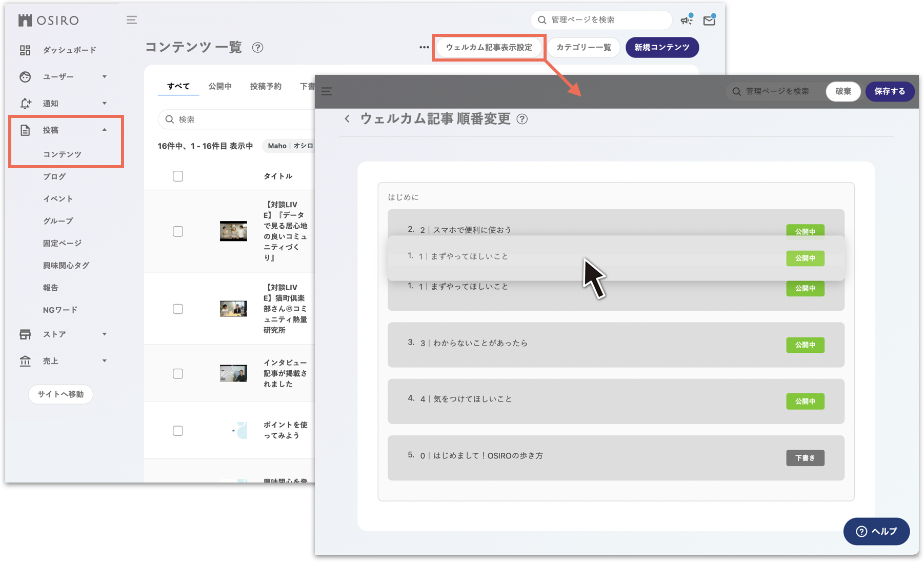Open the ストア storefront icon in the sidebar
This screenshot has width=924, height=562.
coord(24,334)
